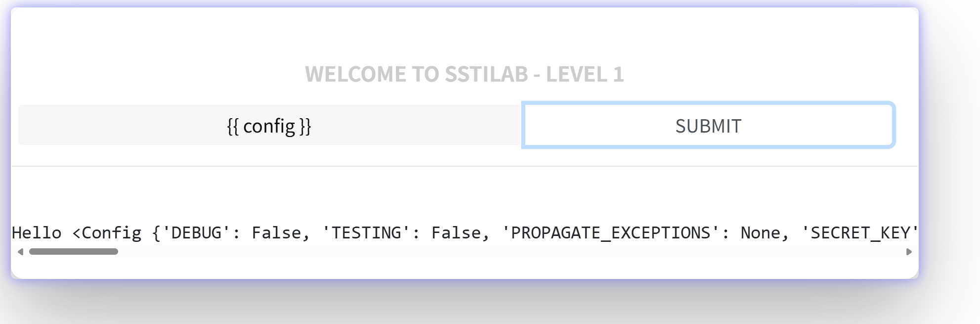Viewport: 980px width, 324px height.
Task: Click the word Hello in the output
Action: [x=37, y=233]
